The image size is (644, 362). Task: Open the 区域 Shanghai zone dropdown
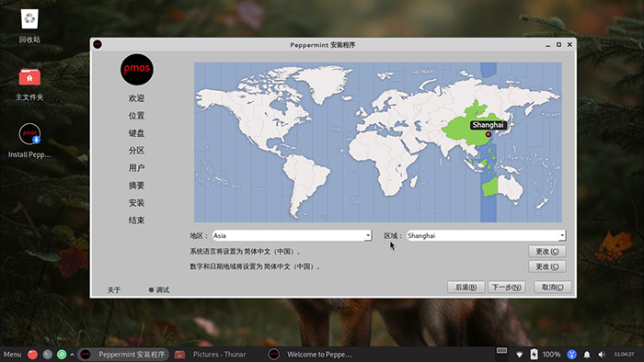coord(487,235)
